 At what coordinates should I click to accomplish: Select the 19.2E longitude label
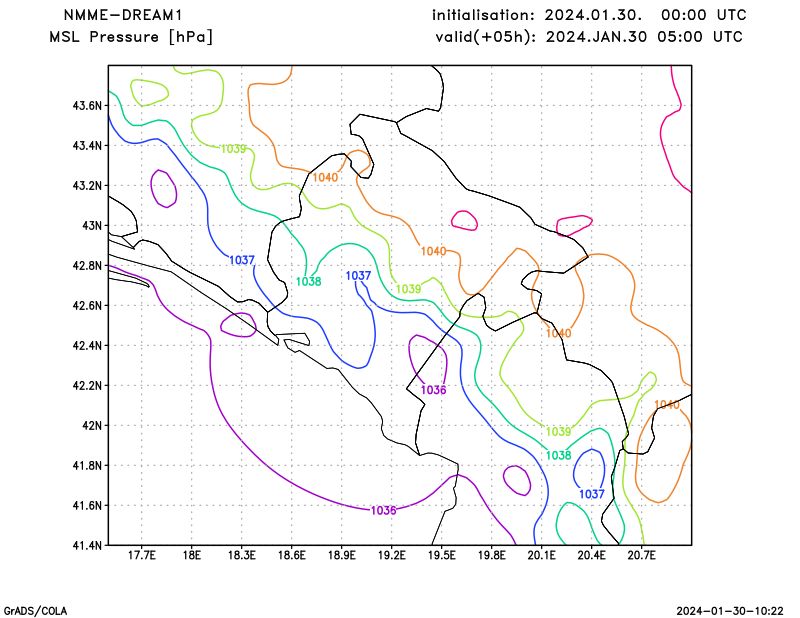pos(392,555)
